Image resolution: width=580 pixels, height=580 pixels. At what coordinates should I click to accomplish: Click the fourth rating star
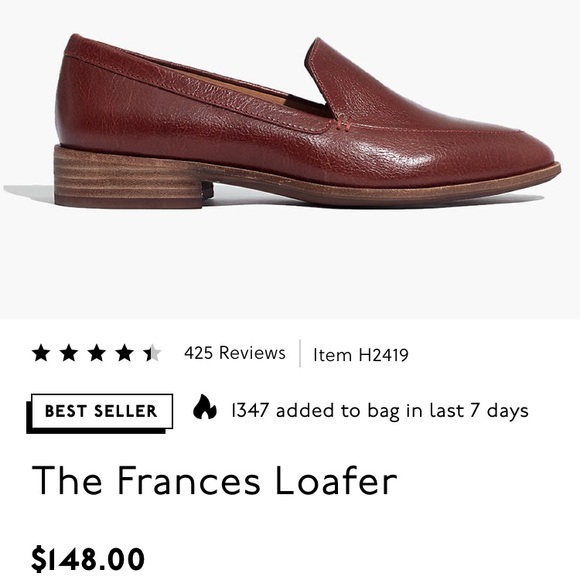(x=124, y=353)
